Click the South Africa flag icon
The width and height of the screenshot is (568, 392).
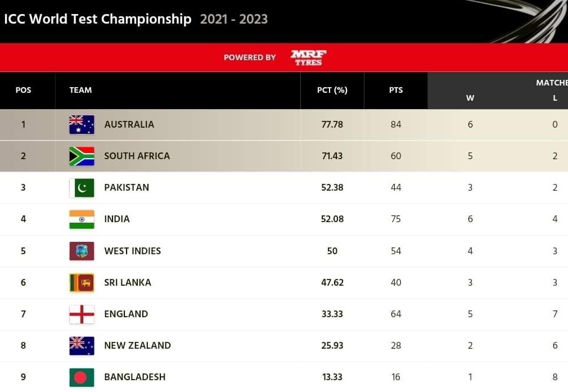(x=82, y=156)
